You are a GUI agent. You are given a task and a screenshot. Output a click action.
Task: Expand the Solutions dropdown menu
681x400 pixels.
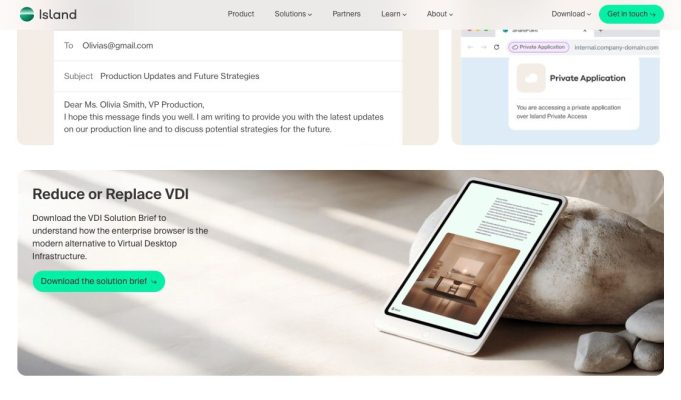click(293, 14)
